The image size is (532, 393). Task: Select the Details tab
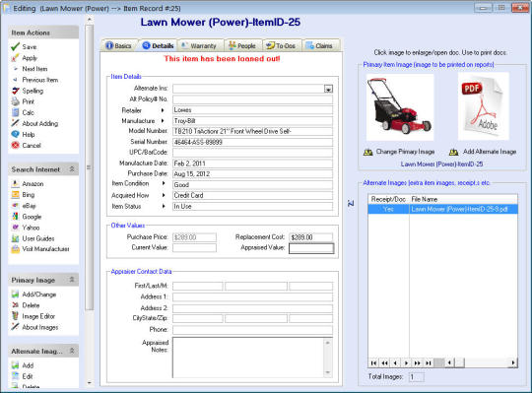[158, 45]
